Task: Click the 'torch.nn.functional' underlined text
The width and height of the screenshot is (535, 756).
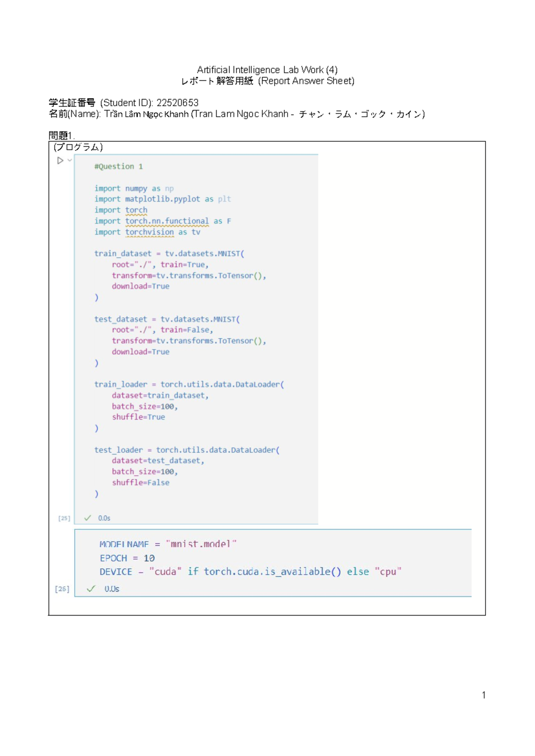Action: click(167, 221)
